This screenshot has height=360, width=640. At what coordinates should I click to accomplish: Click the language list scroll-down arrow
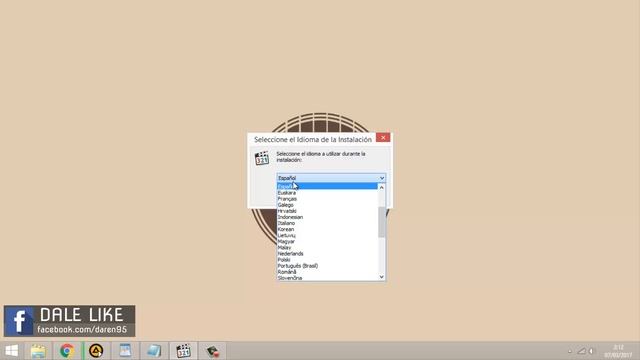[x=382, y=277]
